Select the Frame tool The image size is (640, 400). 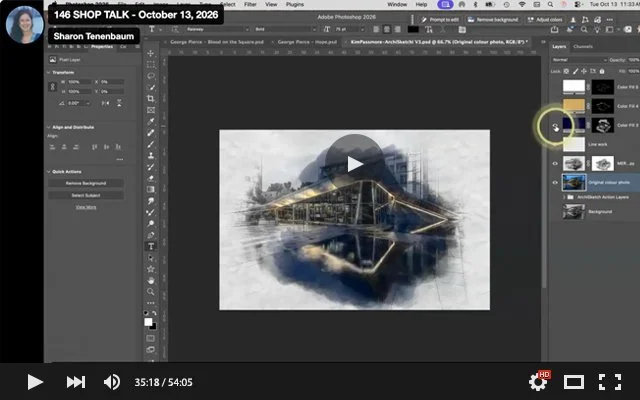(x=151, y=110)
